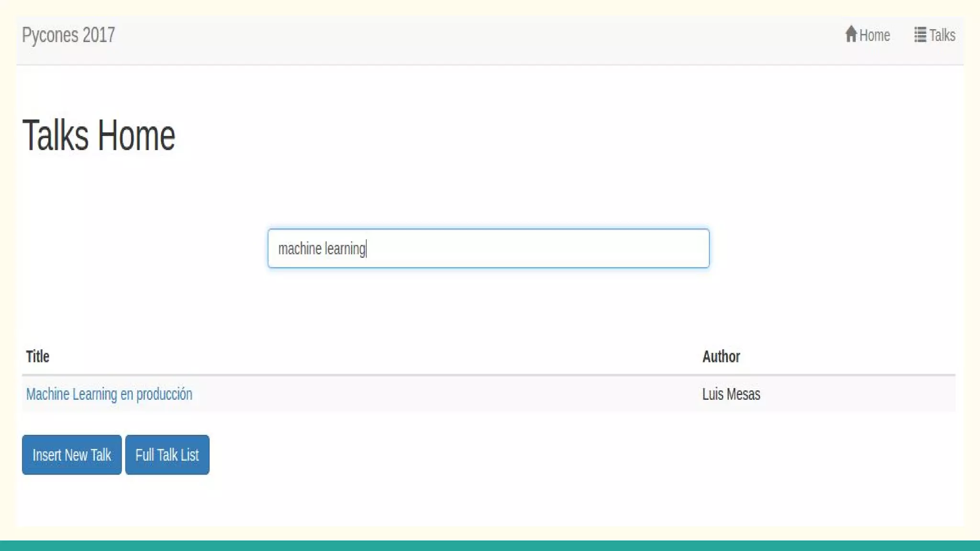
Task: Click the Title column header
Action: pyautogui.click(x=37, y=356)
